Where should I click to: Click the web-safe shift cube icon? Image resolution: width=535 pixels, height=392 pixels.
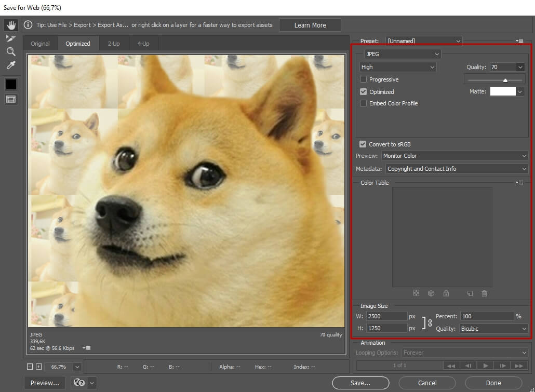(431, 293)
